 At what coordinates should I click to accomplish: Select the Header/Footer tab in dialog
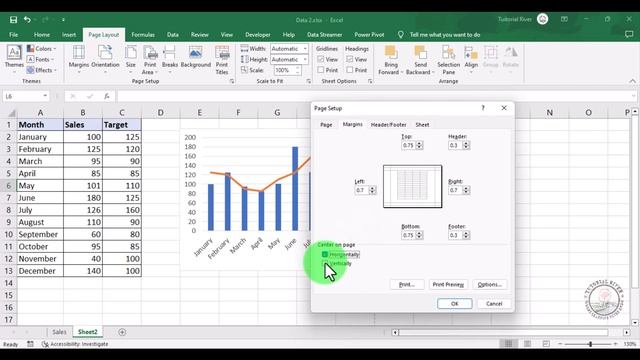[388, 125]
